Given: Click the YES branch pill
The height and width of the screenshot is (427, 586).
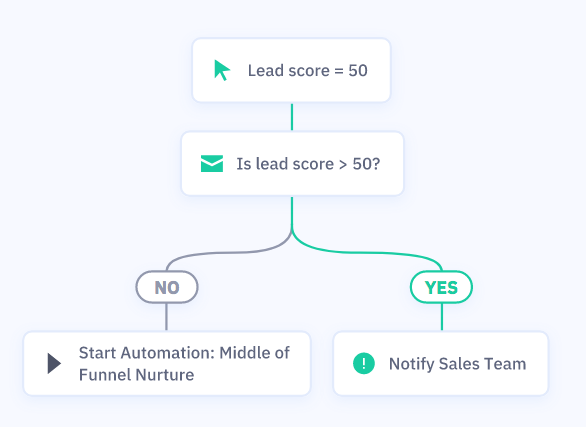Looking at the screenshot, I should click(x=441, y=287).
